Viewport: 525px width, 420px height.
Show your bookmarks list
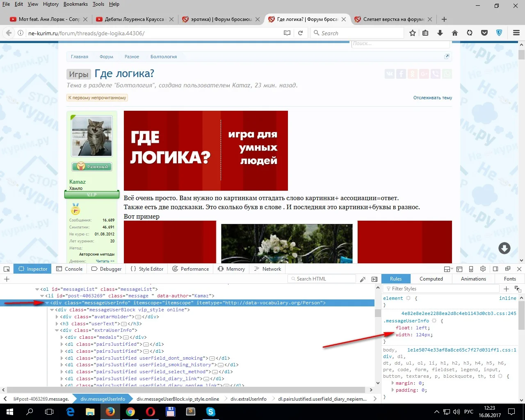pyautogui.click(x=426, y=33)
